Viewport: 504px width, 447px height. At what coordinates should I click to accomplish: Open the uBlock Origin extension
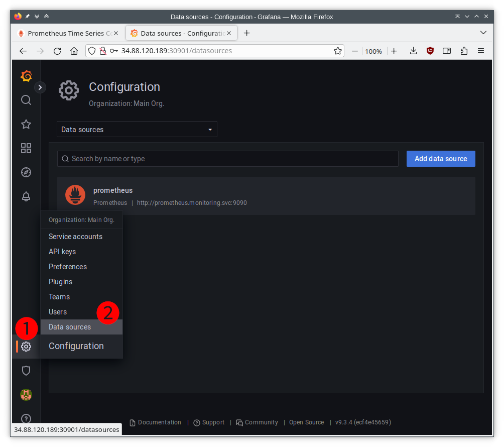[430, 51]
